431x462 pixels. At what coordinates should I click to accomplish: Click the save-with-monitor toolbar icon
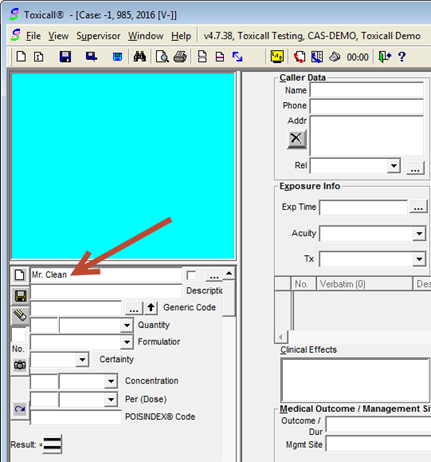point(91,57)
